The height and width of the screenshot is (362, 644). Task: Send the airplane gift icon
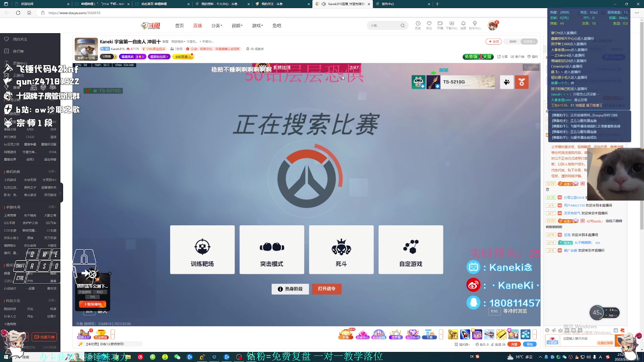pos(489,334)
